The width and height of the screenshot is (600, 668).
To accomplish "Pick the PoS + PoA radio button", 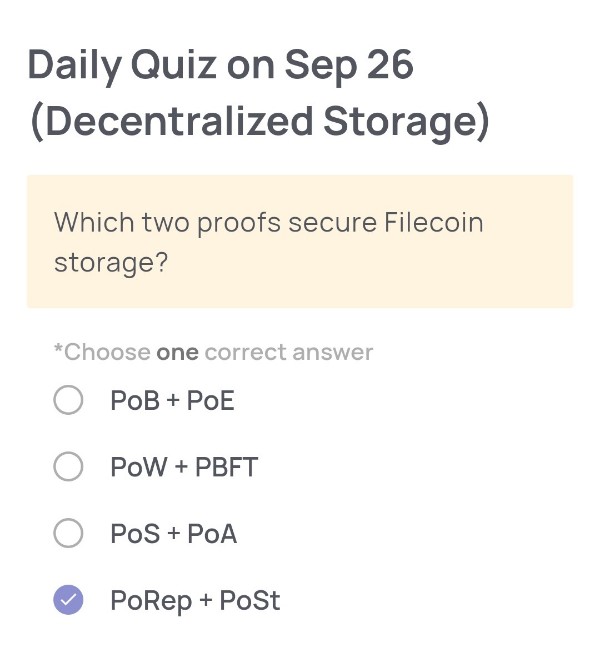I will point(68,534).
